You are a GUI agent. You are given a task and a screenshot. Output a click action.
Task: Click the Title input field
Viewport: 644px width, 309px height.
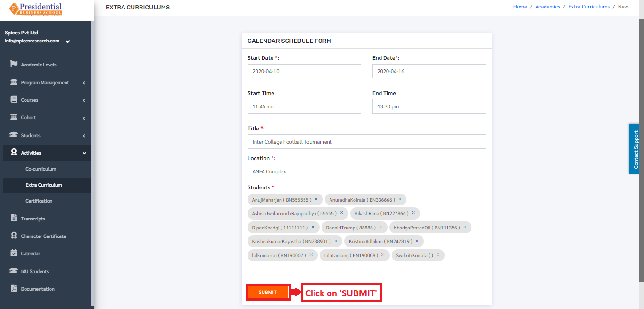coord(367,142)
